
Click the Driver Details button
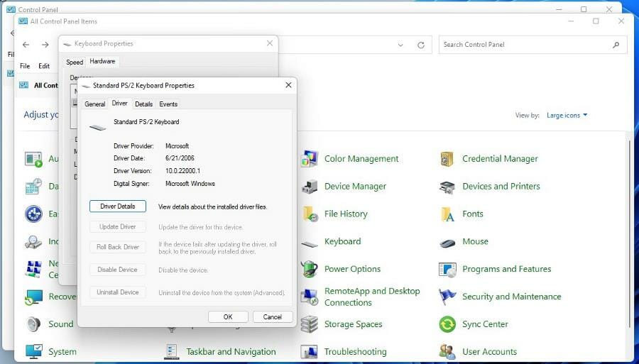[118, 206]
